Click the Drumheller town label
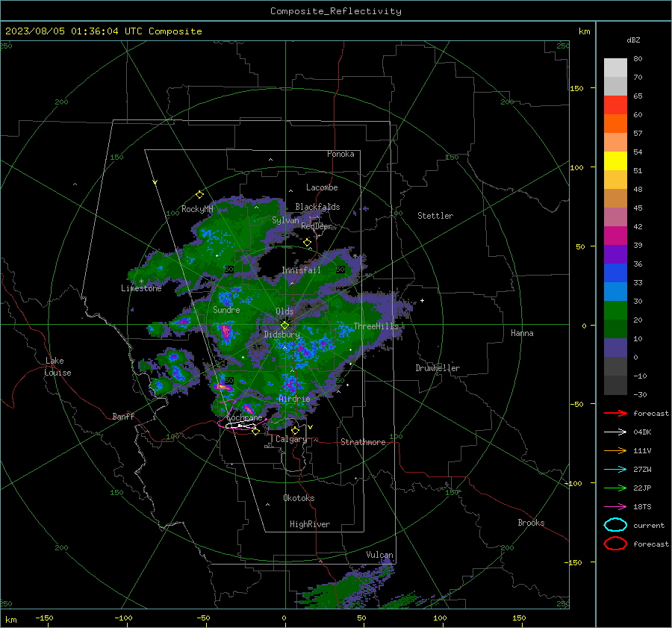672x628 pixels. 438,368
